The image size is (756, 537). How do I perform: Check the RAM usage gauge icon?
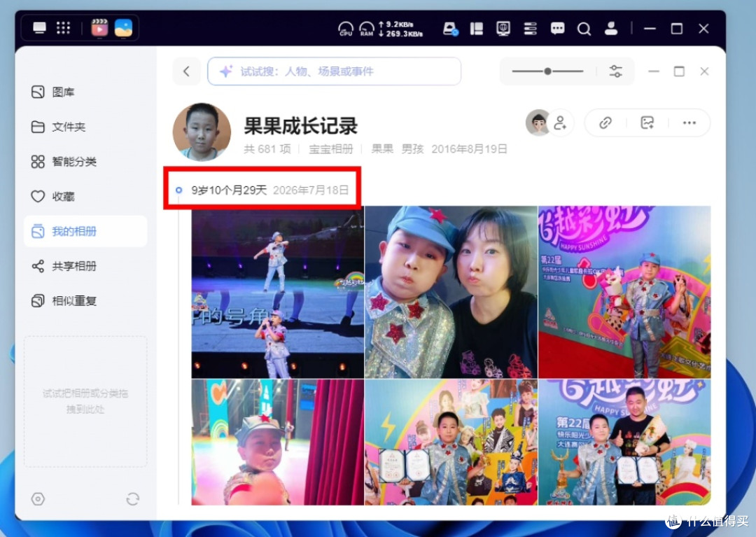tap(366, 29)
